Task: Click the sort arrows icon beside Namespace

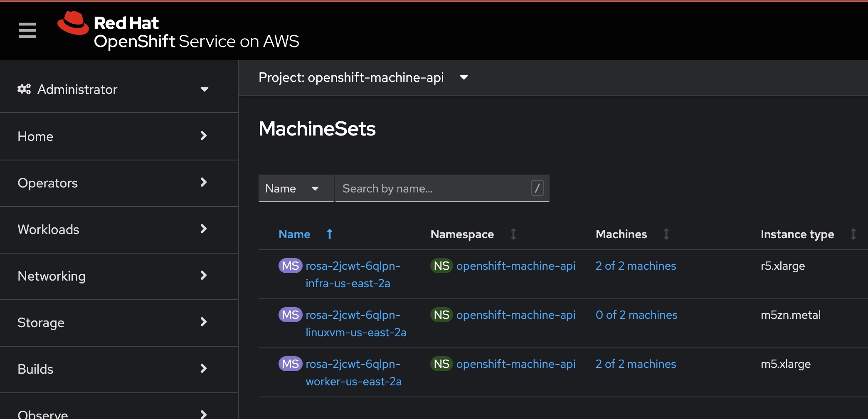Action: [x=513, y=234]
